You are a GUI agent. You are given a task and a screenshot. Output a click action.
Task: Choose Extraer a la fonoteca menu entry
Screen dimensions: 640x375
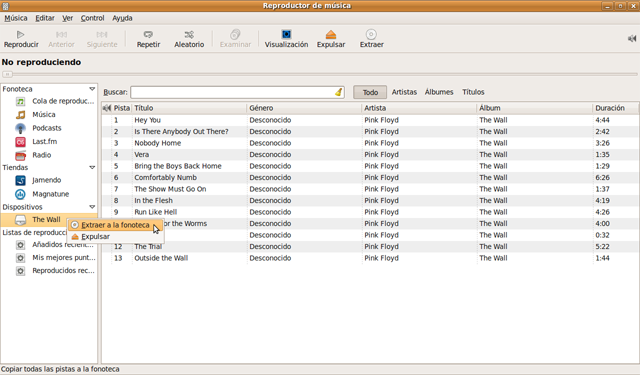coord(116,225)
